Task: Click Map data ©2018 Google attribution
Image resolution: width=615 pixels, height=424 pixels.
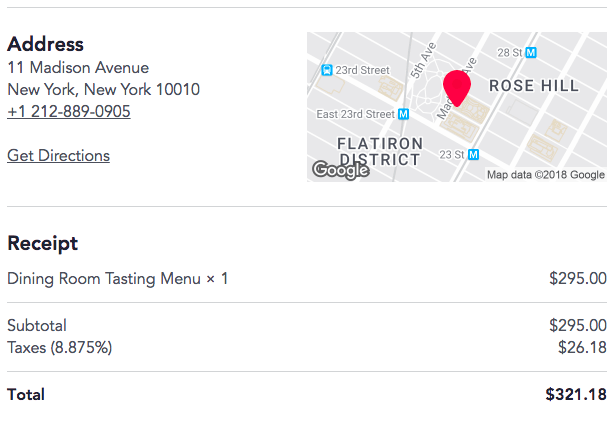Action: tap(546, 175)
